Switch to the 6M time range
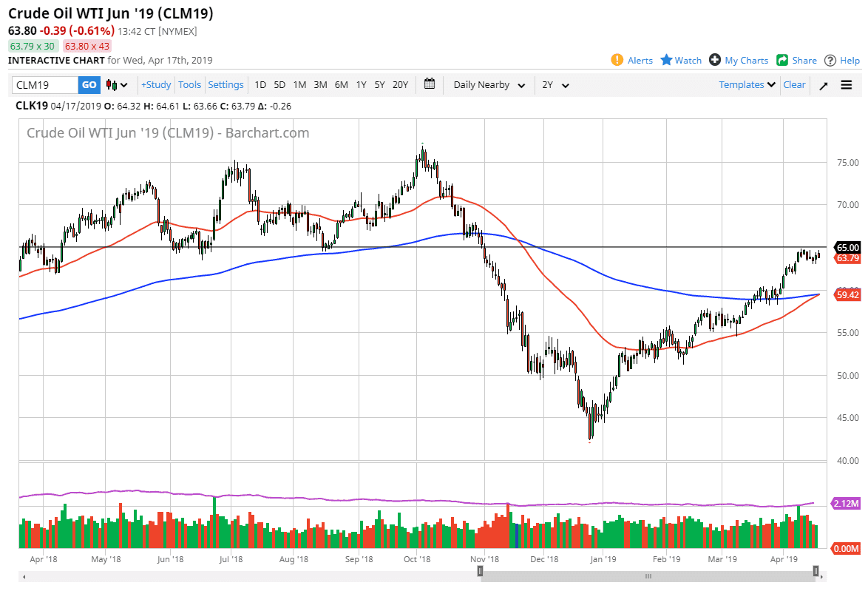 pos(341,85)
